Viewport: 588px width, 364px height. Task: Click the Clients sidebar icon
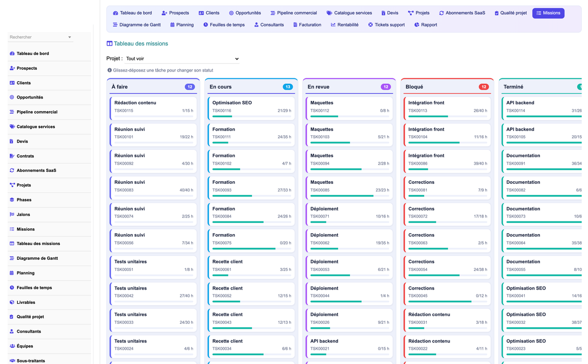12,83
